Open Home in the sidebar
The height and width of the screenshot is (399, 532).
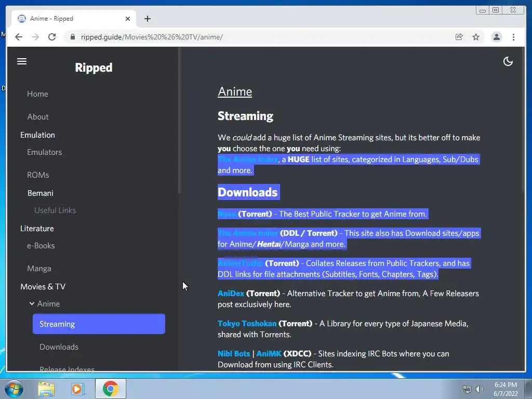[x=37, y=94]
